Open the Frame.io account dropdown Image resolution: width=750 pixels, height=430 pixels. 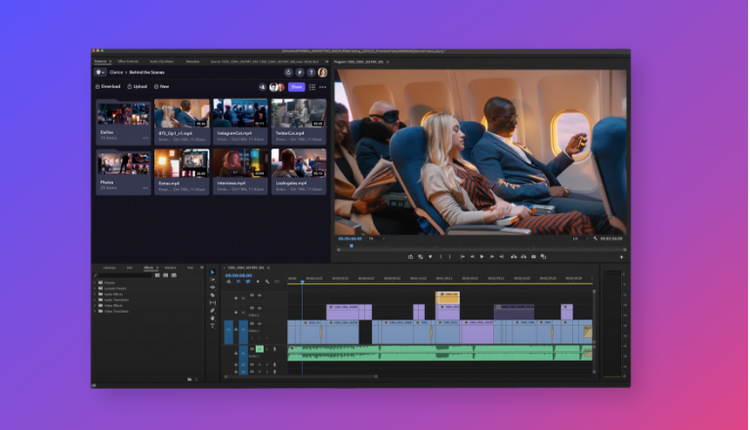[x=100, y=72]
